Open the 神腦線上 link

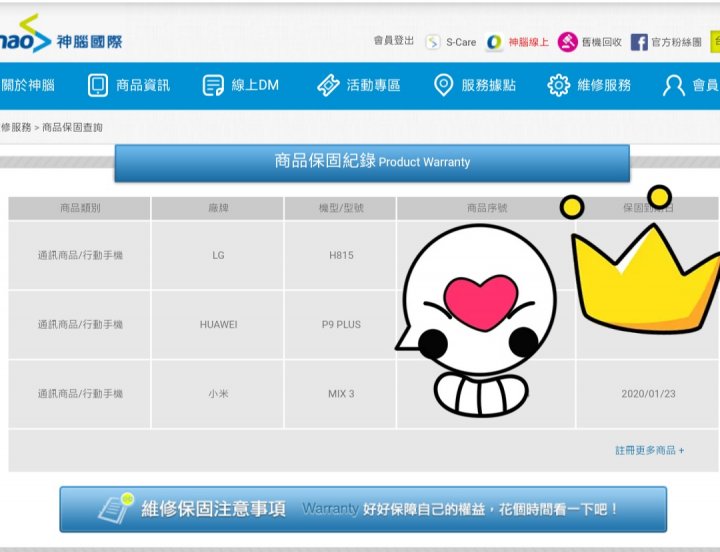(x=529, y=42)
